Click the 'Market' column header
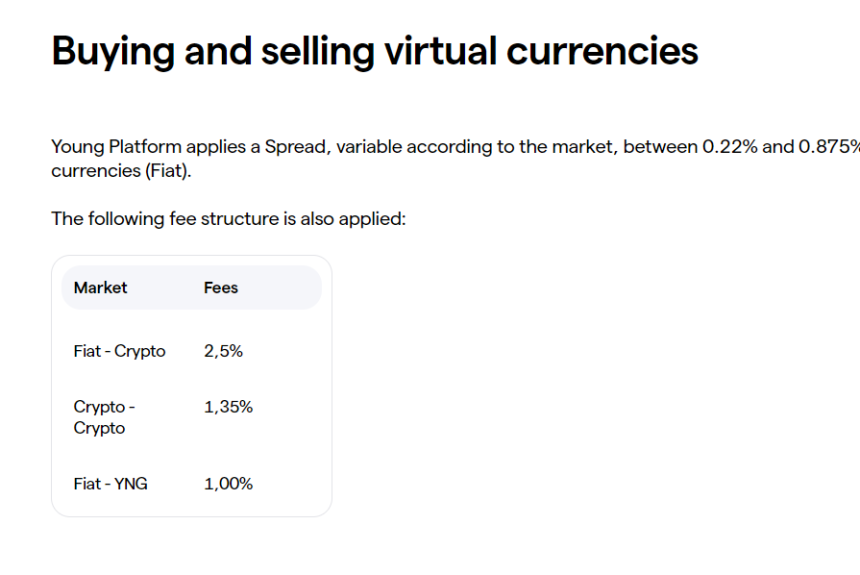The image size is (860, 575). click(100, 288)
